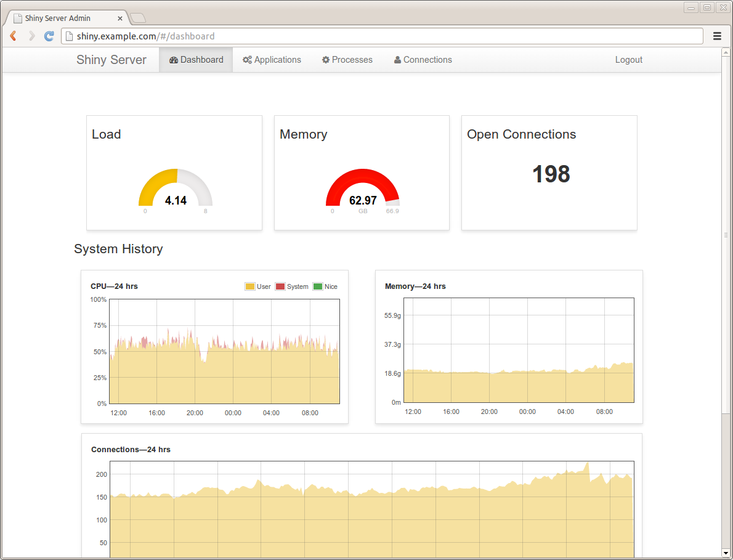The width and height of the screenshot is (733, 560).
Task: Open the empty browser tab stub
Action: click(137, 18)
